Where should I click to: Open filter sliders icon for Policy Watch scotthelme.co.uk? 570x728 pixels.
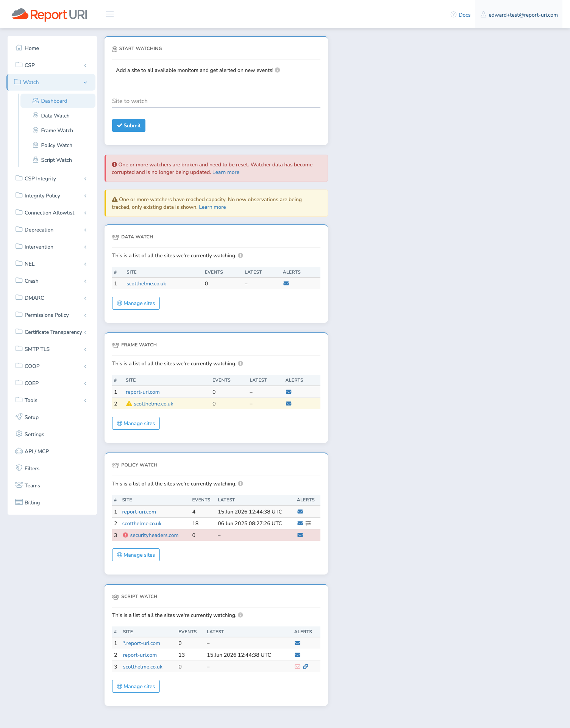tap(308, 523)
